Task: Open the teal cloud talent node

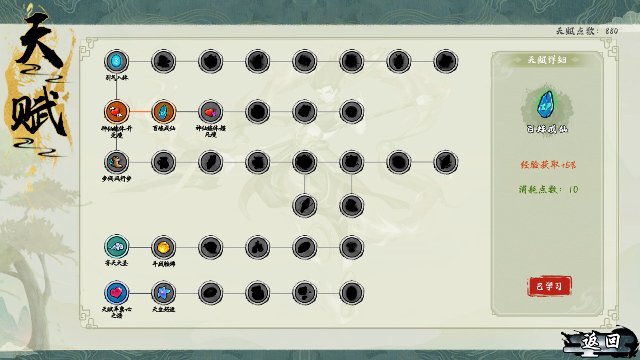Action: [116, 247]
